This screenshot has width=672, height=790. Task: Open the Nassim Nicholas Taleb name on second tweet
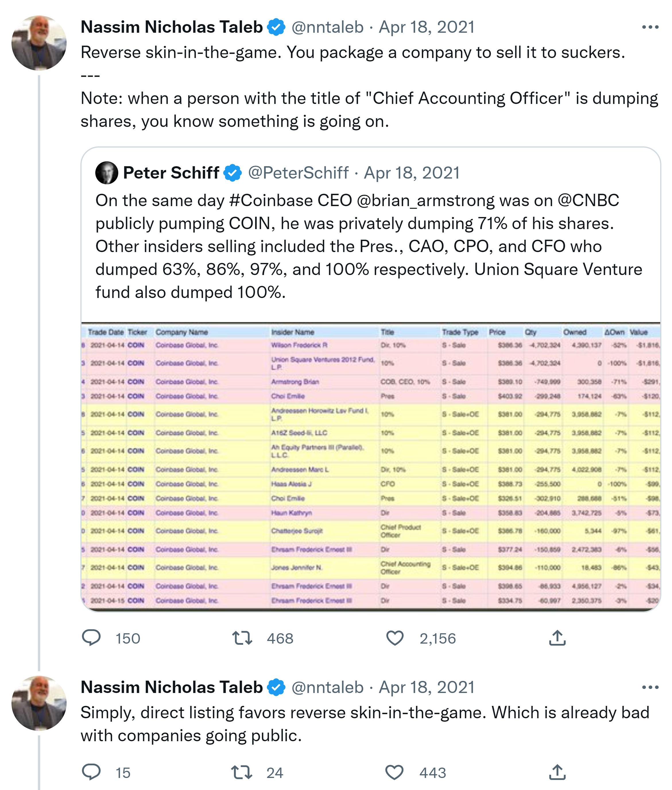tap(171, 688)
